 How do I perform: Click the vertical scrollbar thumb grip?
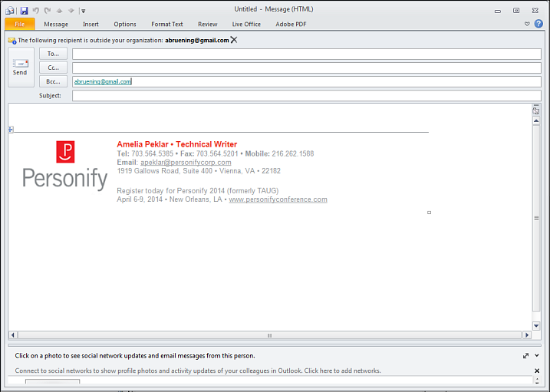536,218
